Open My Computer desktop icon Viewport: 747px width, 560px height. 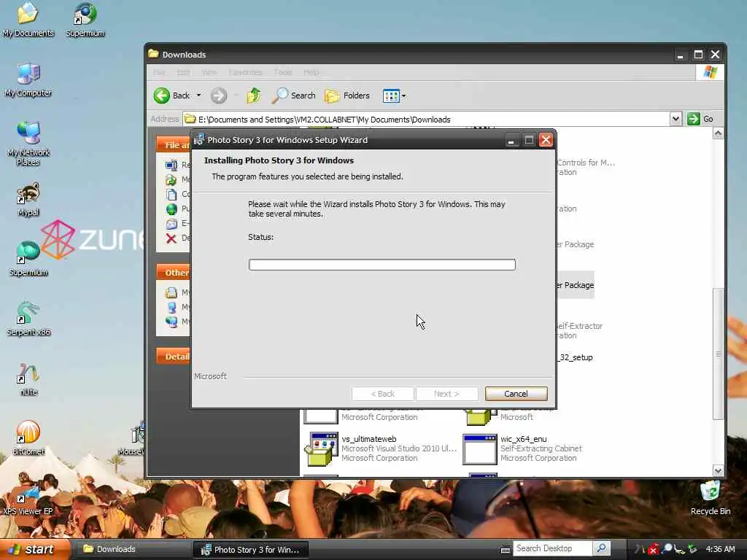pyautogui.click(x=28, y=80)
